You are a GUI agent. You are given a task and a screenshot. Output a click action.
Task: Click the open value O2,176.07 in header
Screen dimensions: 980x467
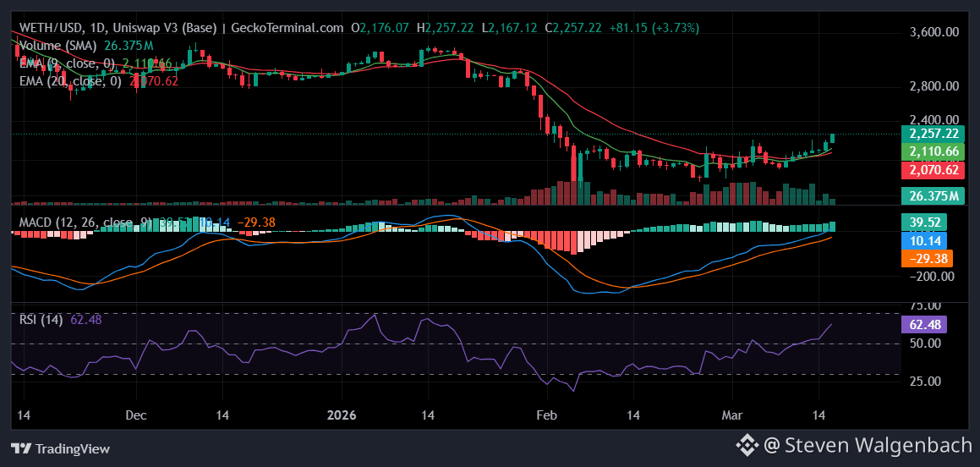380,28
